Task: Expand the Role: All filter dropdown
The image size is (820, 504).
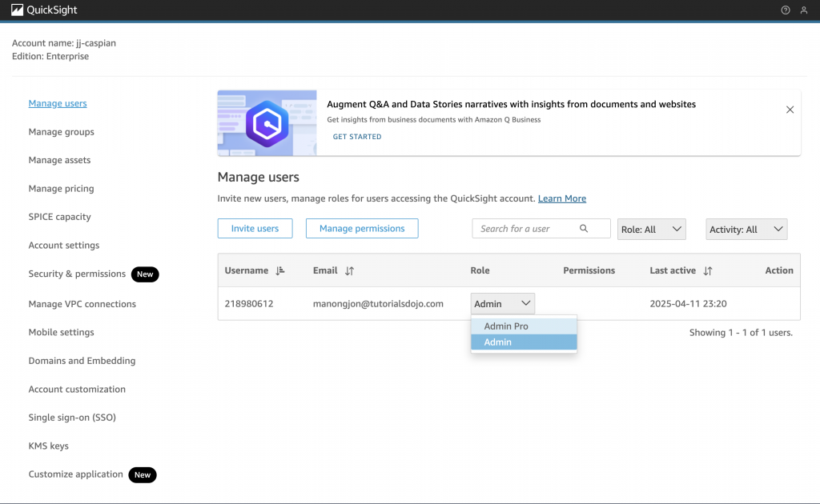Action: [652, 230]
